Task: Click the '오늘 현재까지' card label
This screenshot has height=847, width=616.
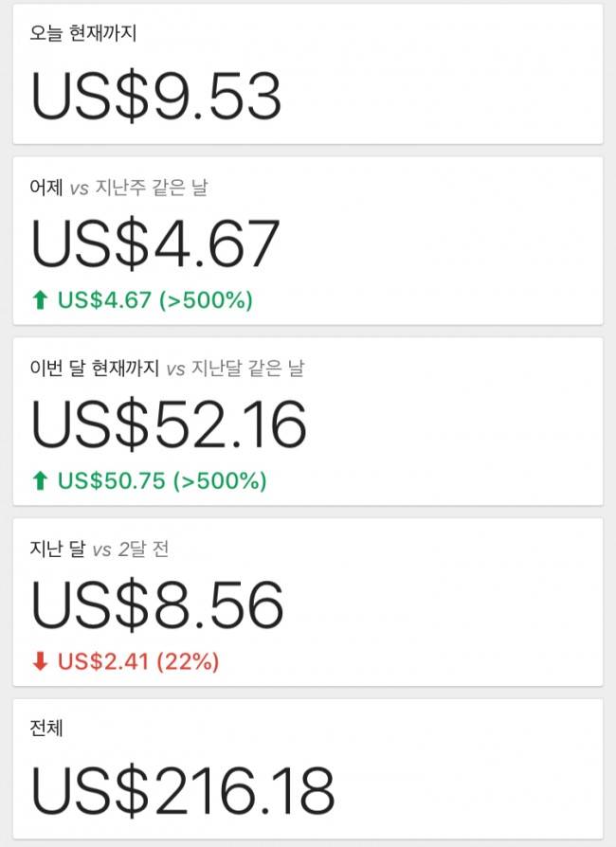Action: click(x=84, y=35)
